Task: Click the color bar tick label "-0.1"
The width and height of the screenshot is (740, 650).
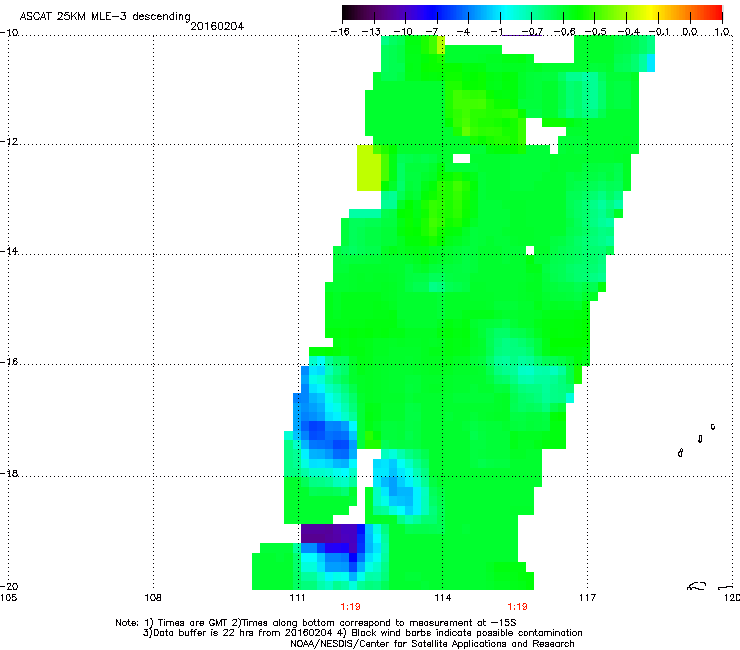Action: pyautogui.click(x=659, y=32)
